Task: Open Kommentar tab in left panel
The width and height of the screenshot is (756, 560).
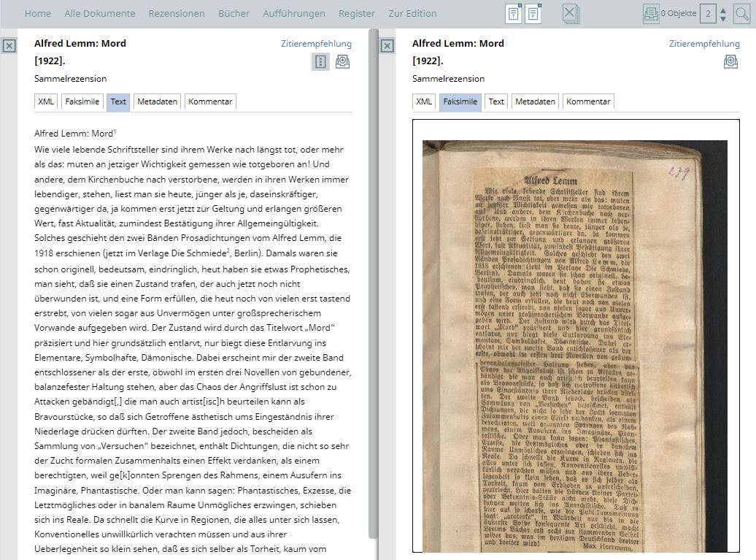Action: coord(210,101)
